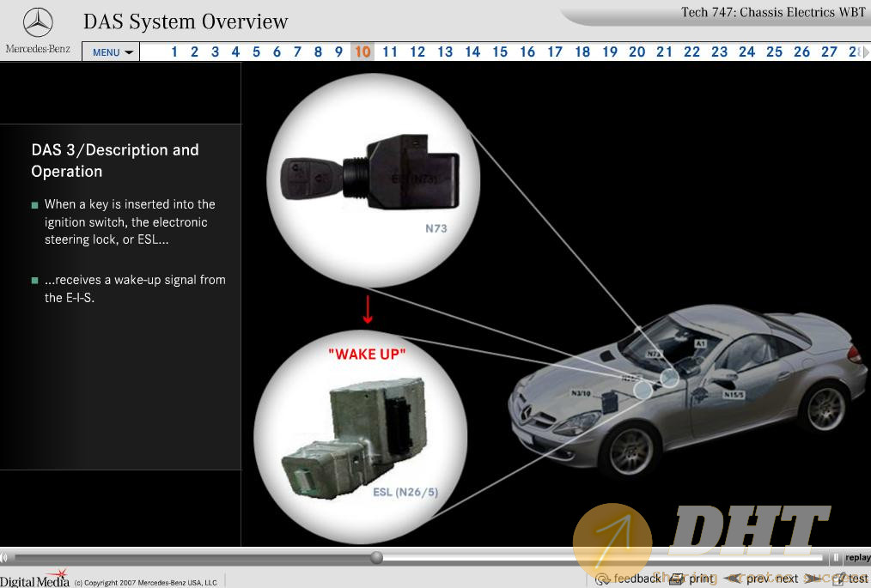Go to page 15
The image size is (871, 588).
[x=500, y=52]
